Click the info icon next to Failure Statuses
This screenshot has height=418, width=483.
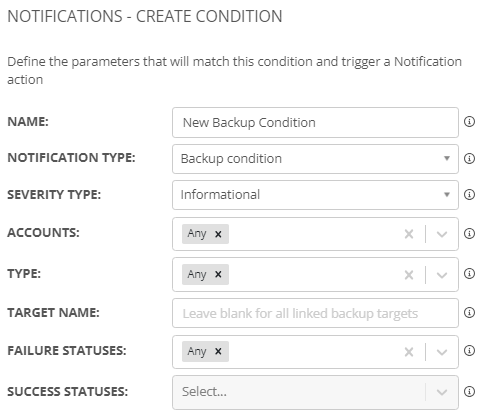469,350
